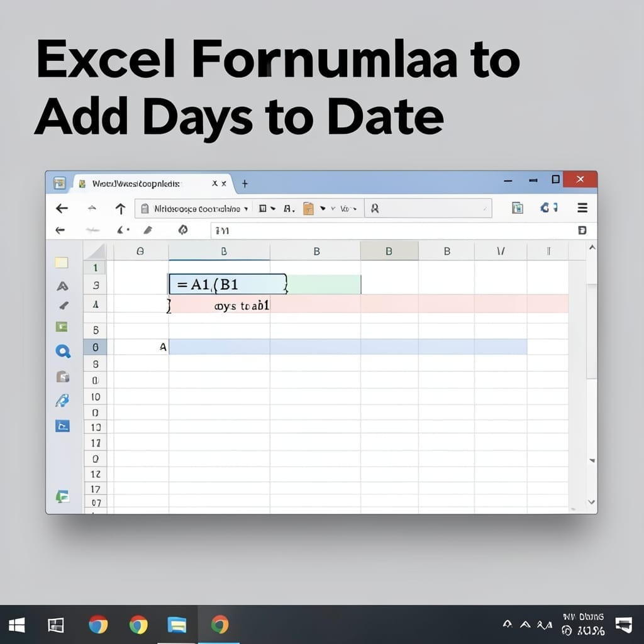Click the vertical scrollbar thumb
This screenshot has height=644, width=644.
[591, 331]
